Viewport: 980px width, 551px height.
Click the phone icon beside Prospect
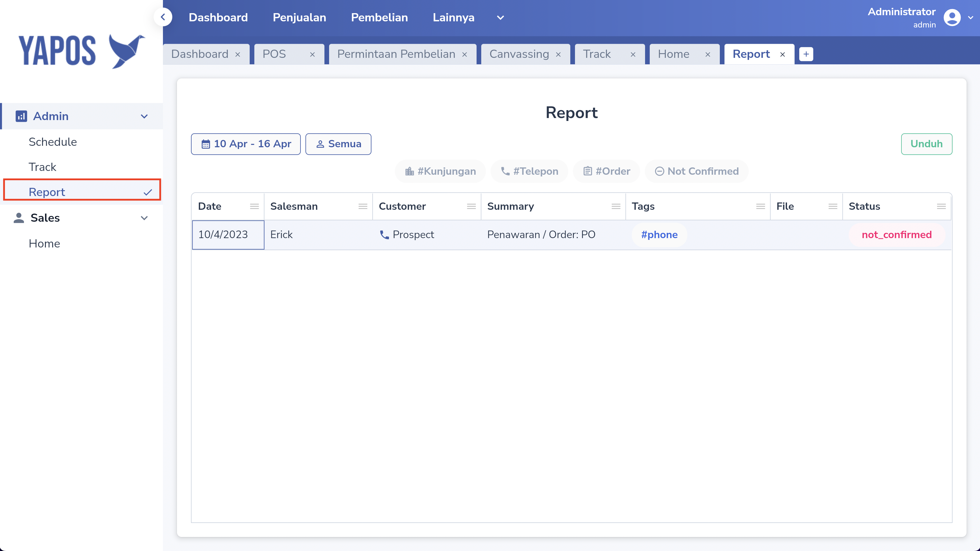coord(384,235)
